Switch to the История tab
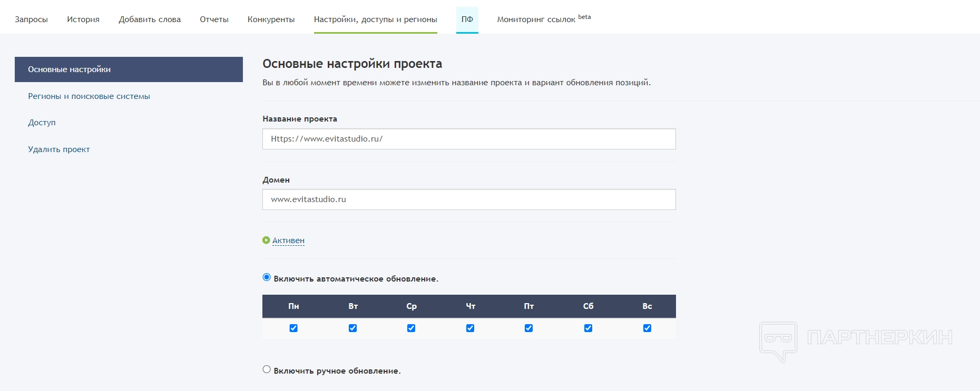Screen dimensions: 980x391 coord(83,19)
